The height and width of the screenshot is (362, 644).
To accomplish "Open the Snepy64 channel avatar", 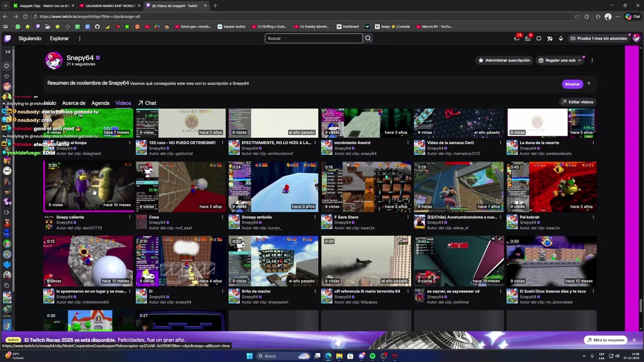I will click(x=54, y=60).
